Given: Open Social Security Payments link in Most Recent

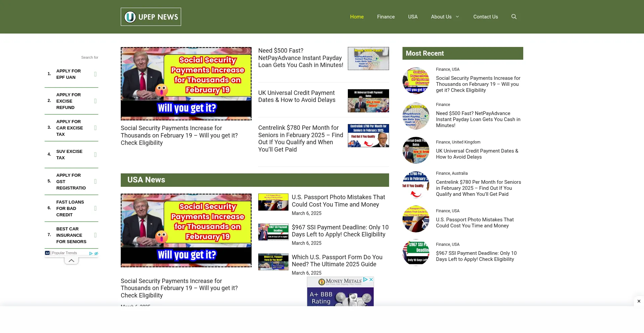Looking at the screenshot, I should tap(478, 84).
